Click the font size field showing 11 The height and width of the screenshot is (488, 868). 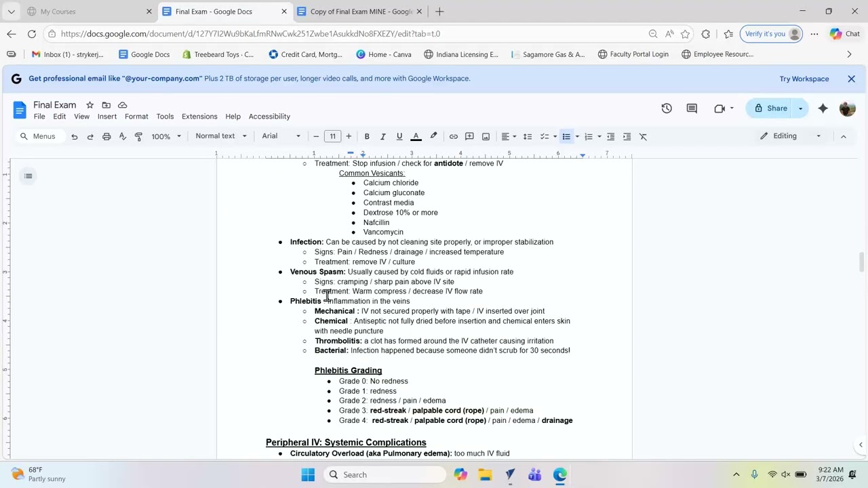tap(332, 136)
